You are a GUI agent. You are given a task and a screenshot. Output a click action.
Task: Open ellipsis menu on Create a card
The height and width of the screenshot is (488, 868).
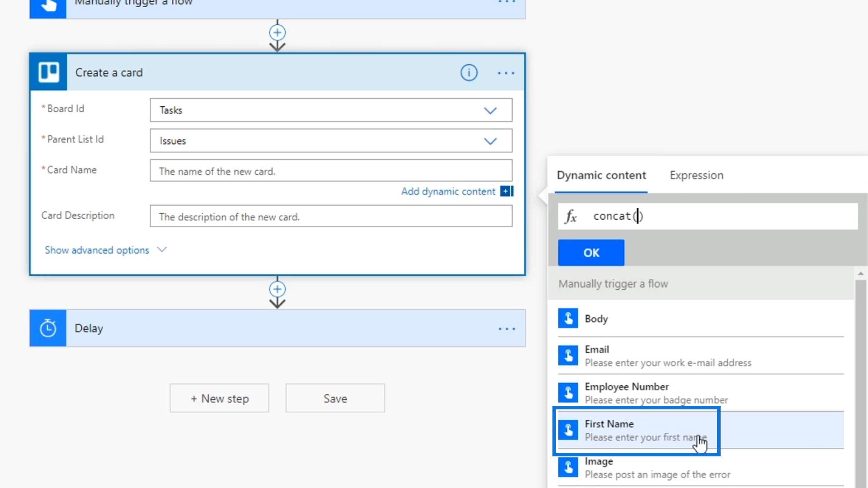click(x=506, y=73)
